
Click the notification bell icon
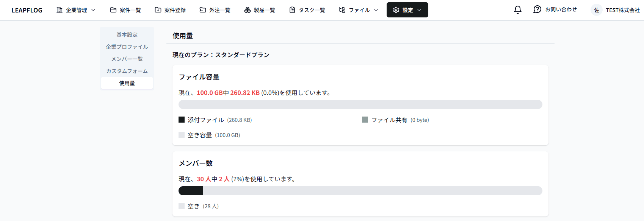point(517,10)
